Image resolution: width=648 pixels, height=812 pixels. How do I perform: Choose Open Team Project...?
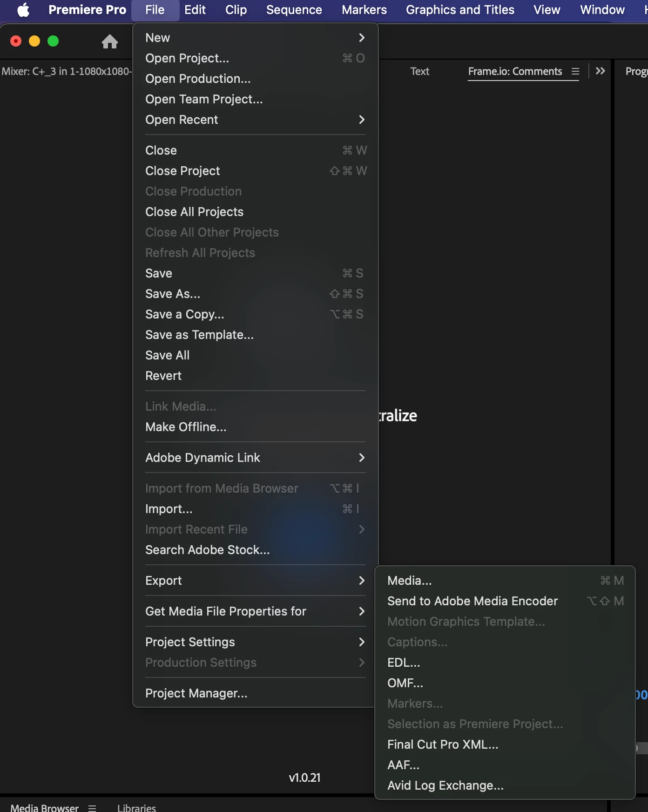(x=255, y=99)
